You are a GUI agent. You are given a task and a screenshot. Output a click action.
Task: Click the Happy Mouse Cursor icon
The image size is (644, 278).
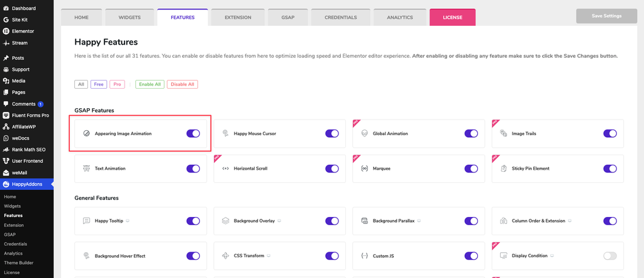(x=226, y=133)
